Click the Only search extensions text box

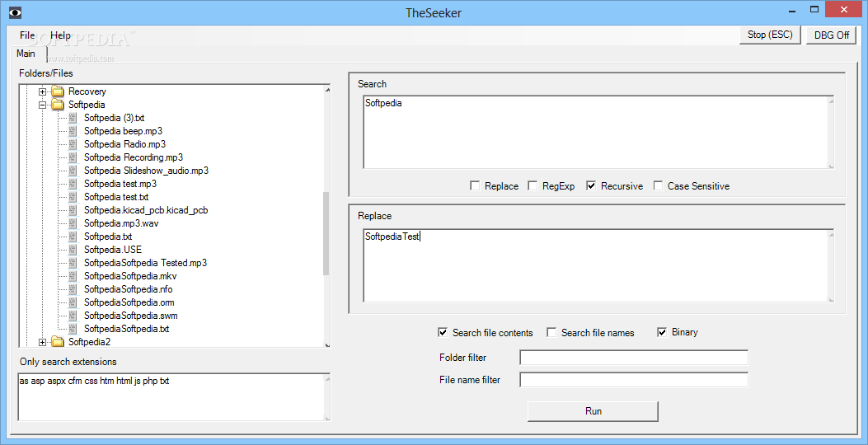click(174, 397)
